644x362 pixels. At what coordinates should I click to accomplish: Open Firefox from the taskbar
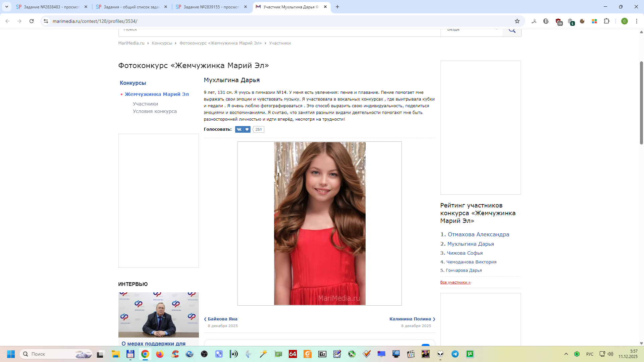point(160,354)
